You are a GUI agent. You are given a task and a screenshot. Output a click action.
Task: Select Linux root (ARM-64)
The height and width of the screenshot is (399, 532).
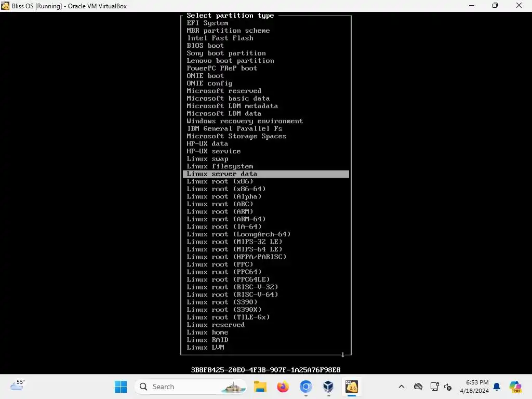pyautogui.click(x=226, y=219)
